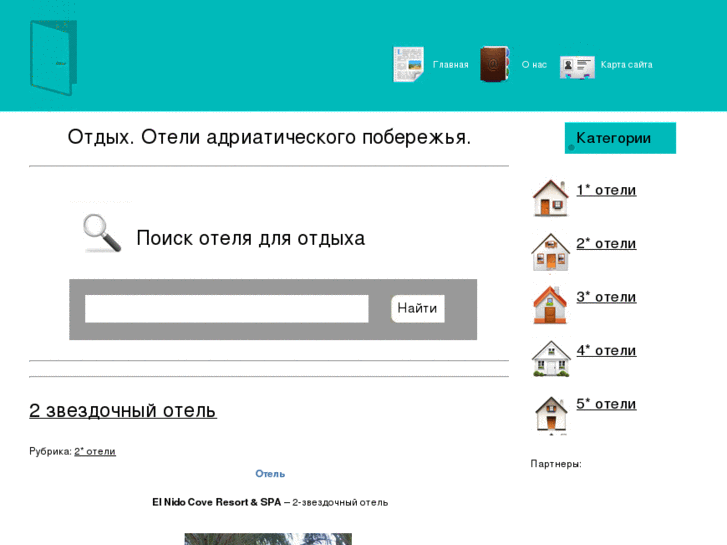Click the orange-roof house icon for 3* отели
Screen dimensions: 727x545
[x=550, y=305]
